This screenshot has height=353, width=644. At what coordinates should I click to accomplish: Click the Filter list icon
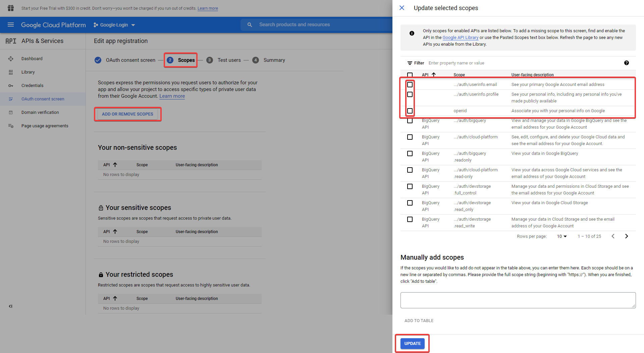tap(410, 63)
